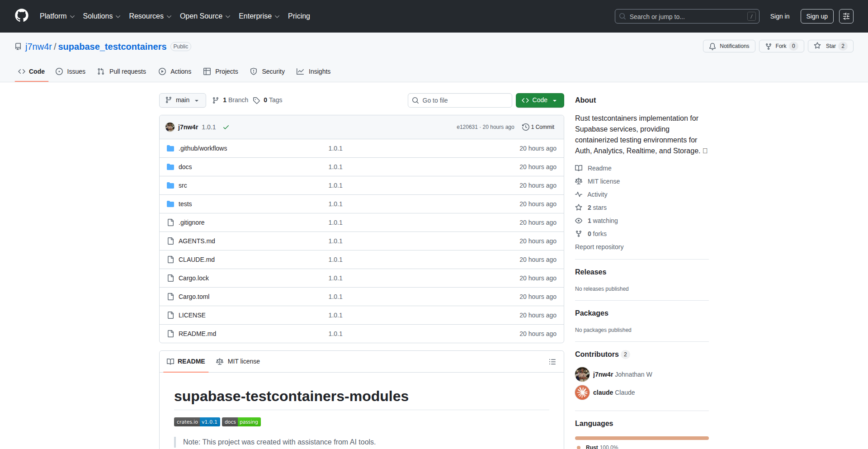
Task: Open the Cargo.toml file
Action: pos(193,296)
